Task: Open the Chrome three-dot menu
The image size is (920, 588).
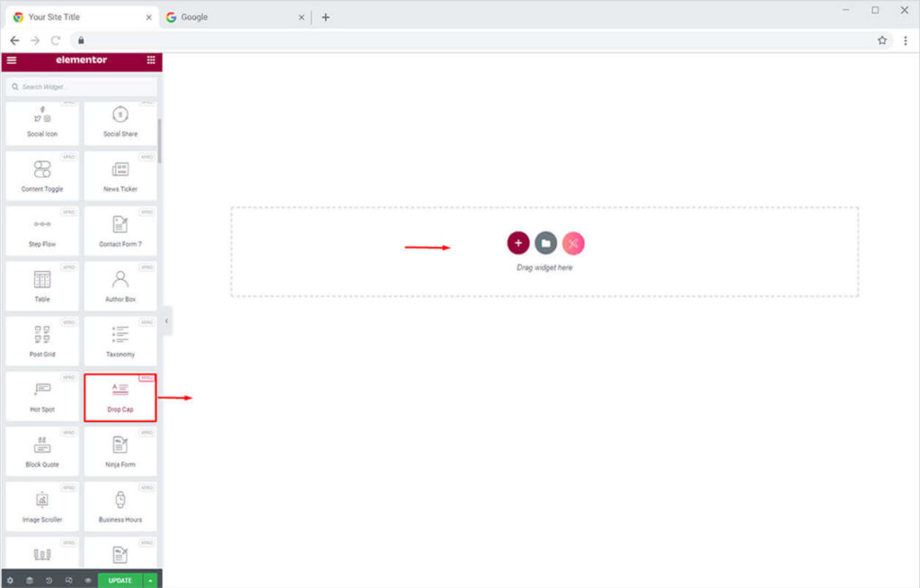Action: [904, 40]
